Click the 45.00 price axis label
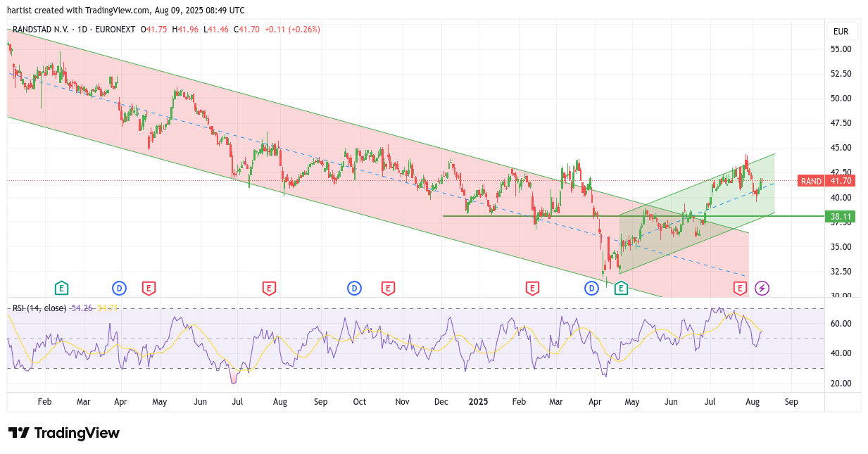The height and width of the screenshot is (454, 868). coord(841,148)
